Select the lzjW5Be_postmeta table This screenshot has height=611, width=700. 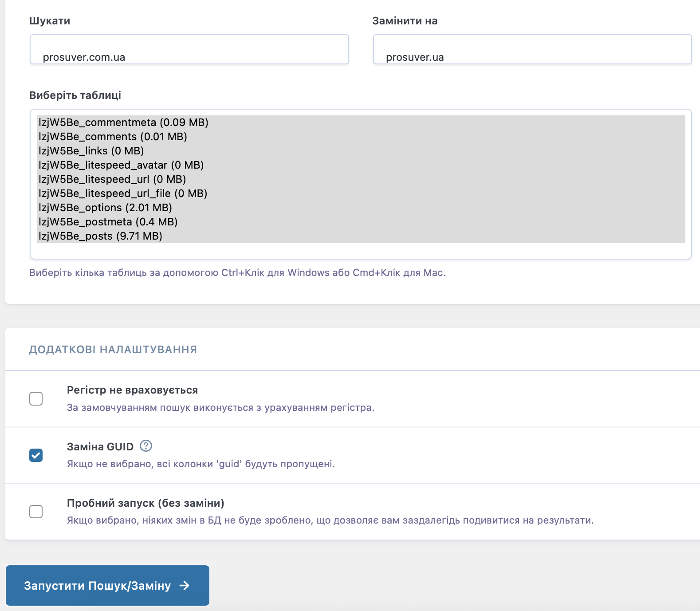click(x=108, y=222)
